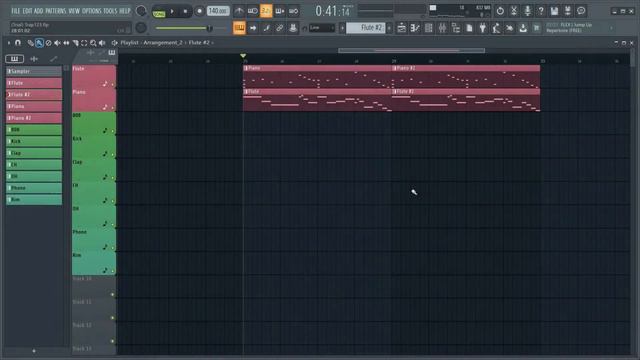The width and height of the screenshot is (640, 360).
Task: Select the Playlist zoom tool
Action: tap(93, 42)
